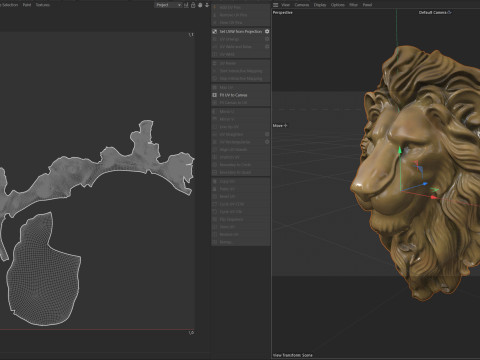Viewport: 480px width, 360px height.
Task: Click the UV Peeler icon
Action: pos(215,63)
